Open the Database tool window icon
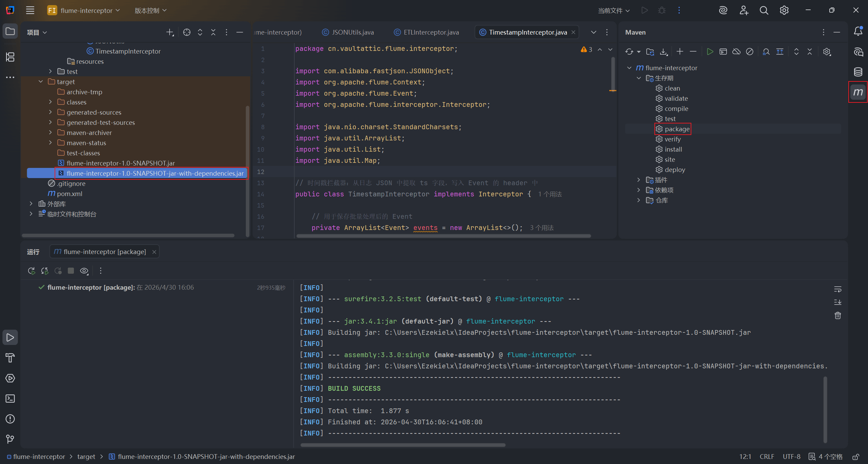The image size is (868, 464). pyautogui.click(x=858, y=72)
